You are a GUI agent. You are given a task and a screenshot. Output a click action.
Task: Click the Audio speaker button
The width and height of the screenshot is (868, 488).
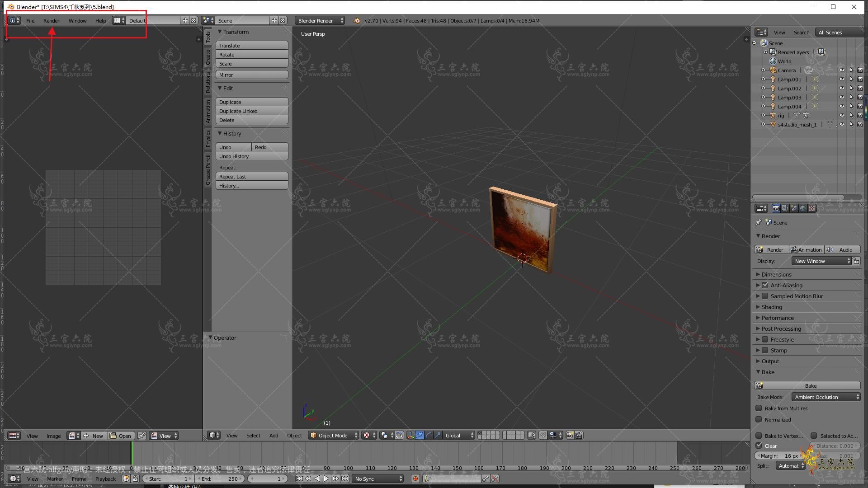pos(842,250)
